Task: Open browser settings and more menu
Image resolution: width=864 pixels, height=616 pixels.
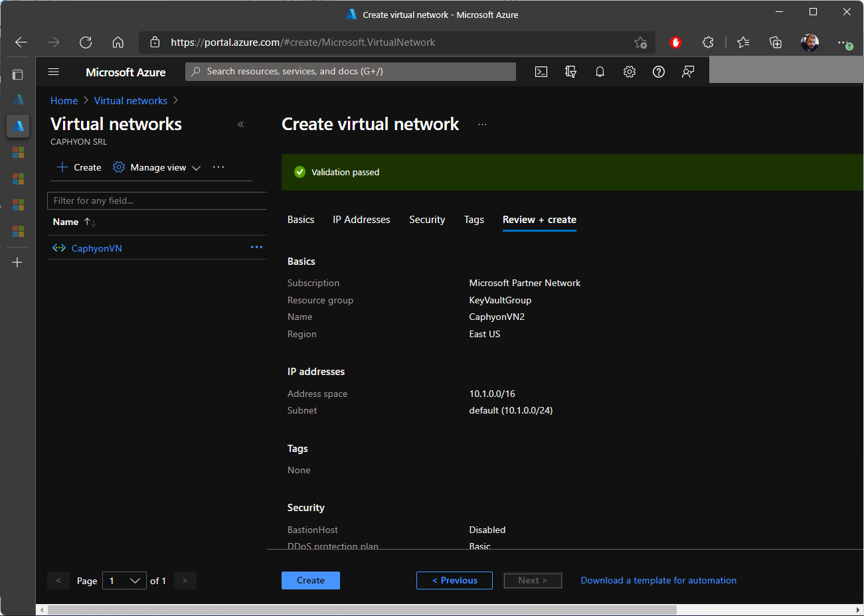Action: [844, 42]
